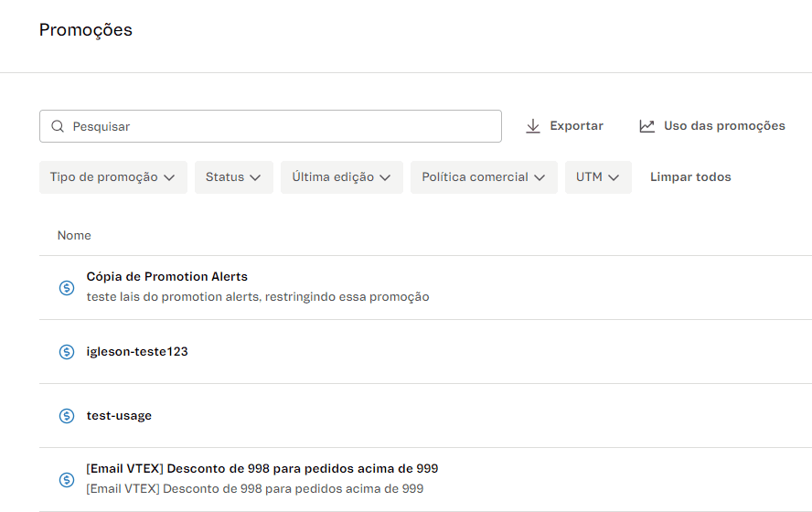Click dollar icon beside Cópia de Promotion Alerts

(x=66, y=287)
